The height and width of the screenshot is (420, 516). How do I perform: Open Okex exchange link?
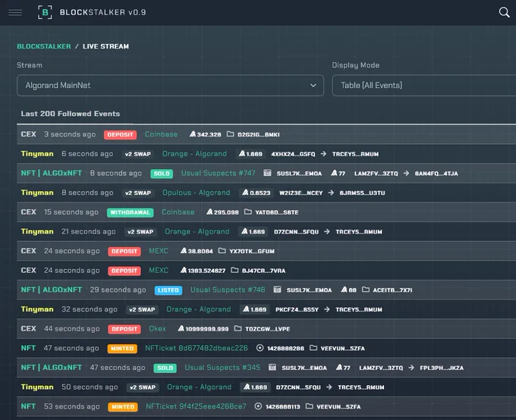point(157,329)
